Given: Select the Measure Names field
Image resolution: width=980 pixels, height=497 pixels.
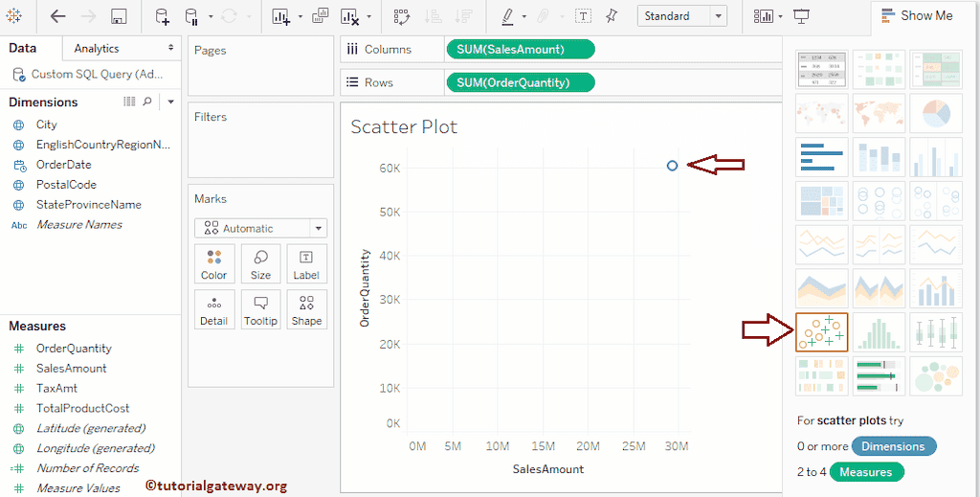Looking at the screenshot, I should click(x=78, y=224).
